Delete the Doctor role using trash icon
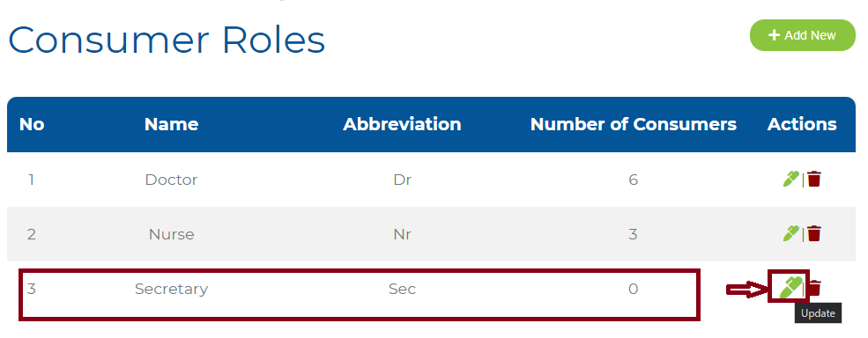The height and width of the screenshot is (338, 868). (813, 180)
